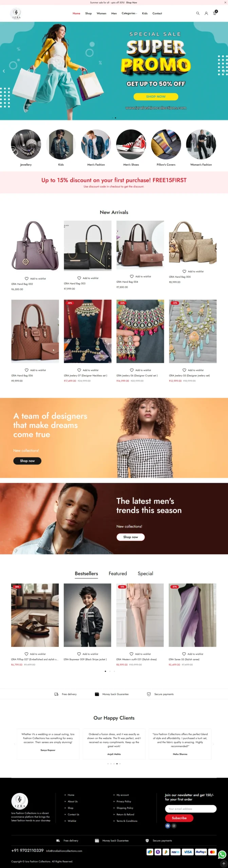Viewport: 228px width, 868px height.
Task: Open the Instagram icon in footer
Action: coord(174,826)
